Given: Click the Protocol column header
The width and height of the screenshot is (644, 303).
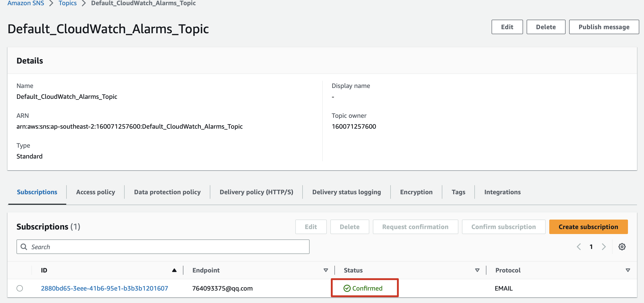Looking at the screenshot, I should (508, 270).
